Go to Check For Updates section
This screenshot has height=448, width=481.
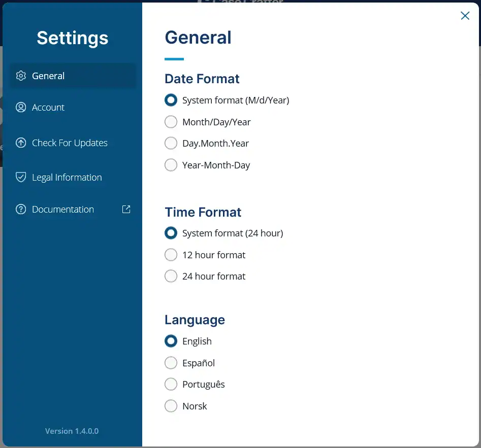70,143
